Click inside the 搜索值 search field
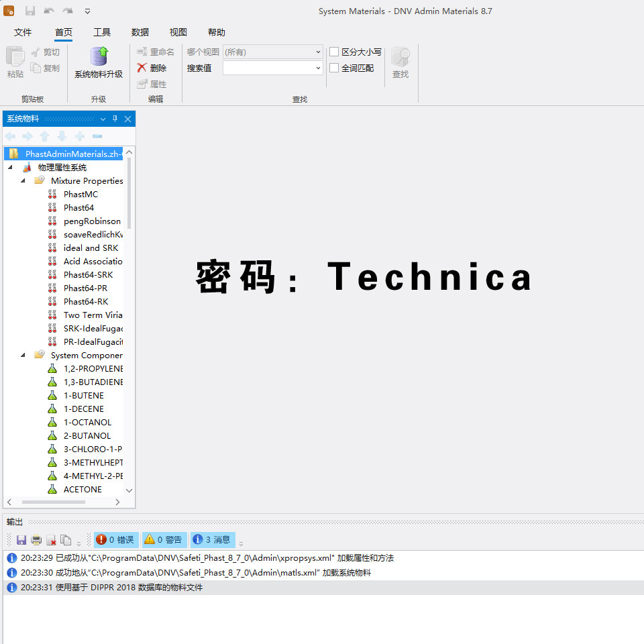Screen dimensions: 644x644 pos(268,68)
